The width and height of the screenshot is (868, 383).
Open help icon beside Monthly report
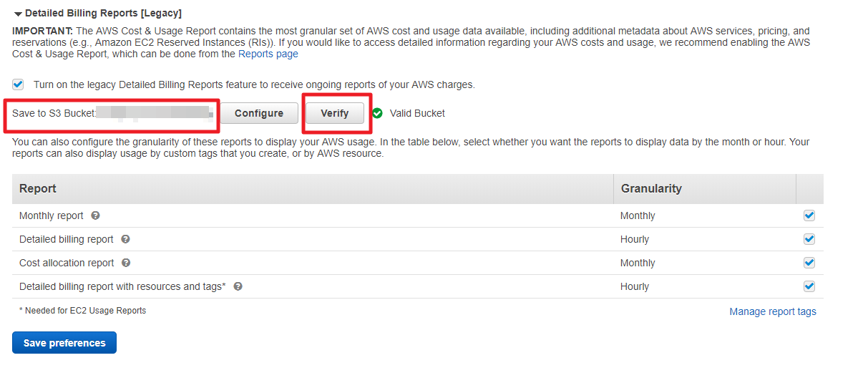click(x=95, y=215)
